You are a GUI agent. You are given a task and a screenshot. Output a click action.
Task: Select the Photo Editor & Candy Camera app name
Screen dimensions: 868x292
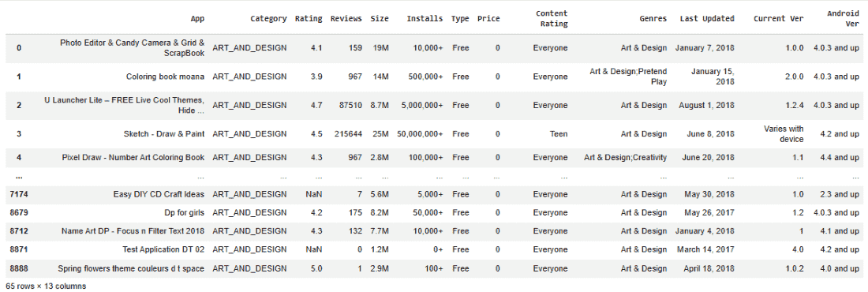point(133,47)
